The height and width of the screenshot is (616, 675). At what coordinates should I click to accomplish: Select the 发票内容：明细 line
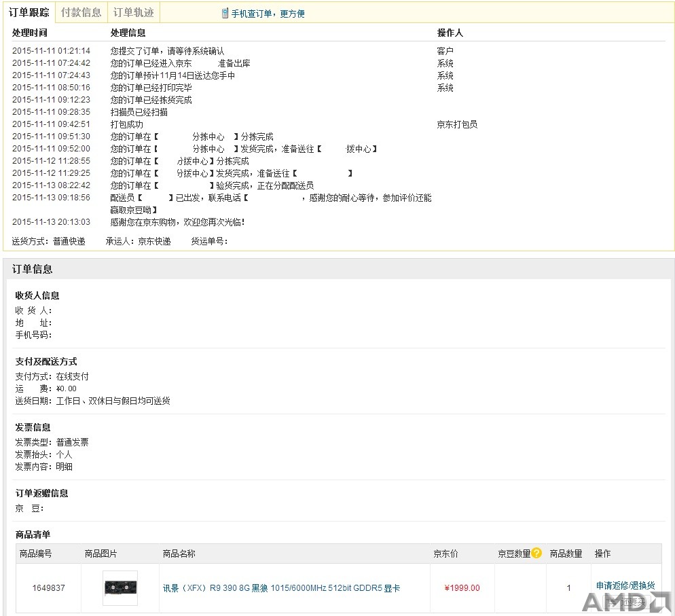44,467
